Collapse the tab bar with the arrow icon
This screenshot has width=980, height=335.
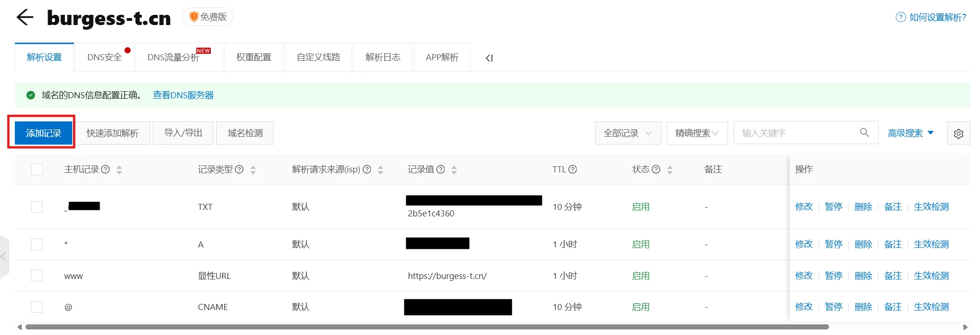(489, 58)
